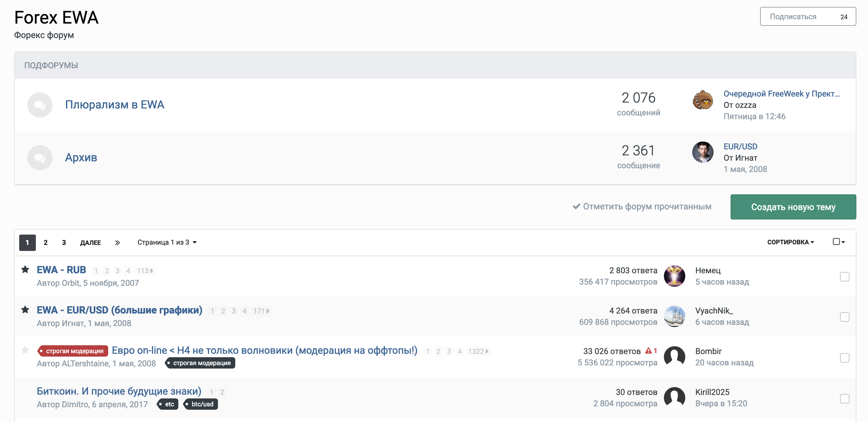Image resolution: width=868 pixels, height=422 pixels.
Task: Click the star icon beside EWA - EUR/USD topic
Action: (x=25, y=309)
